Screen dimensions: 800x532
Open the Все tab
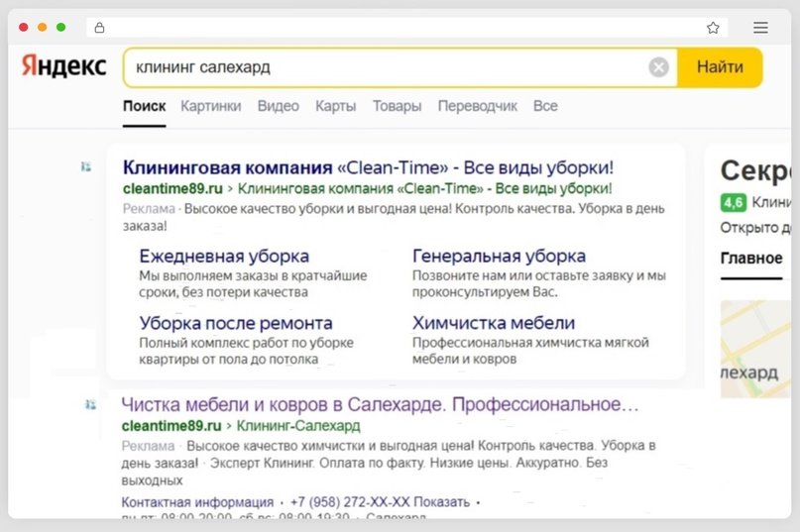[x=545, y=106]
